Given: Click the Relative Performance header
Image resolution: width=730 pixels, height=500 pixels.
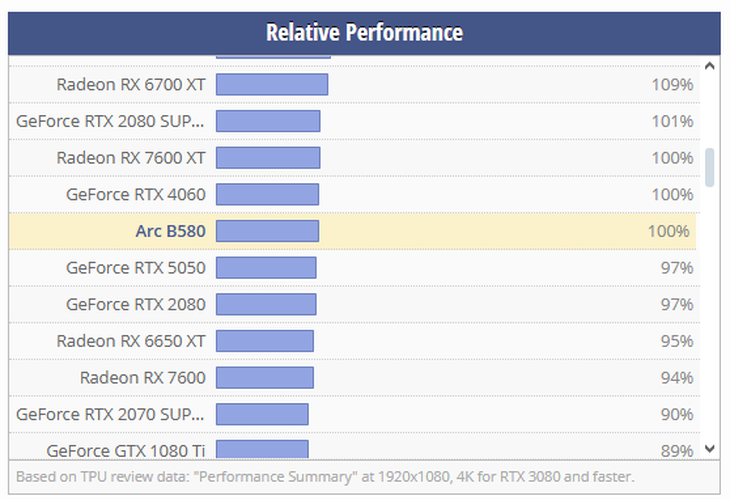Looking at the screenshot, I should pos(364,33).
